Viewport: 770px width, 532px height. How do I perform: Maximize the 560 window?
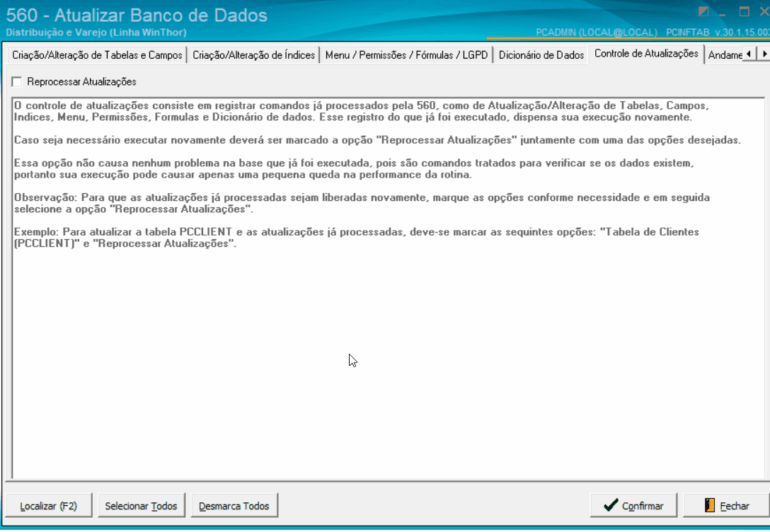pos(745,12)
